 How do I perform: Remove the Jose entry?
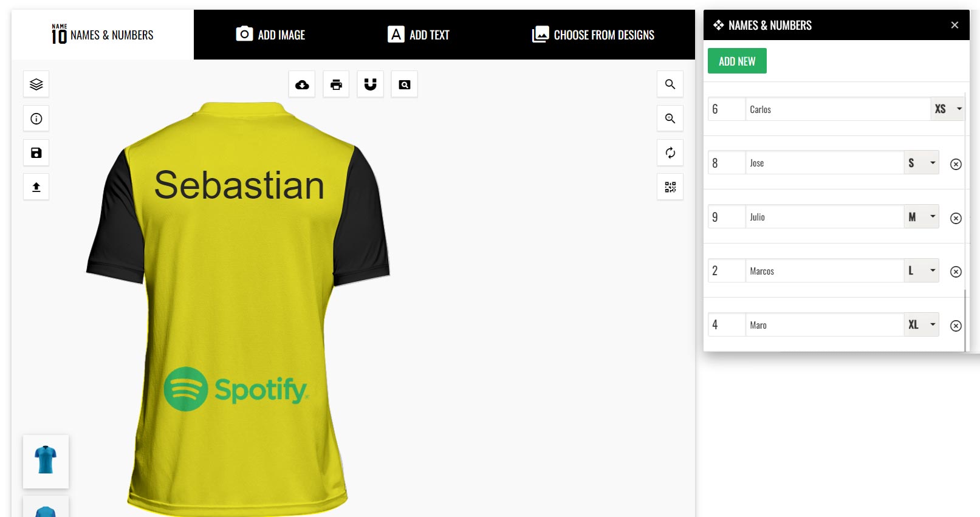[x=956, y=164]
